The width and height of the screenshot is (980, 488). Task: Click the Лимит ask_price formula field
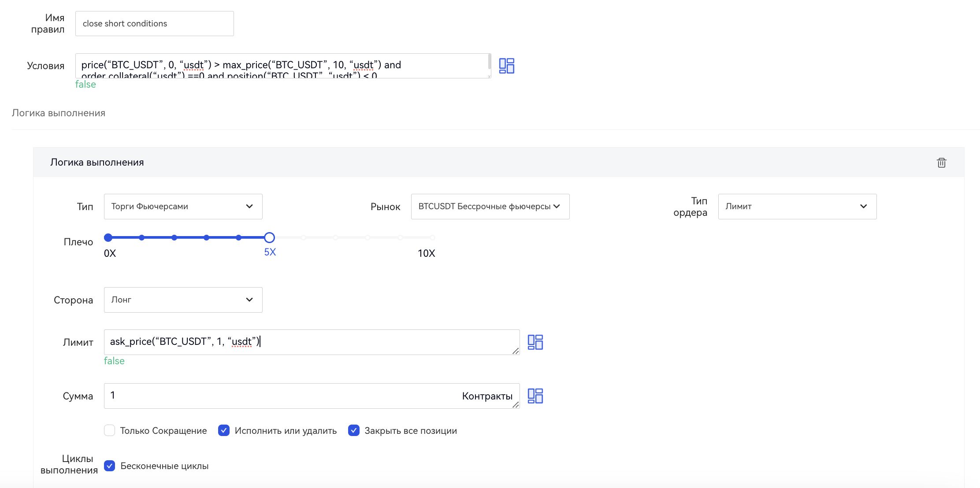pos(308,342)
